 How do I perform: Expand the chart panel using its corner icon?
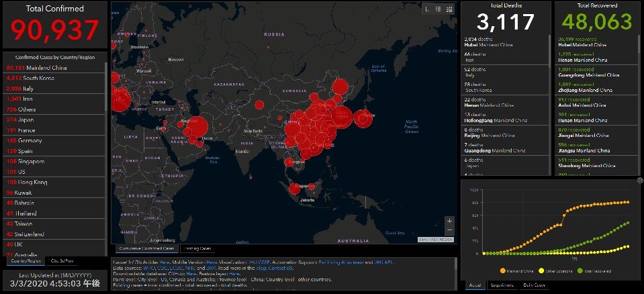click(x=640, y=181)
